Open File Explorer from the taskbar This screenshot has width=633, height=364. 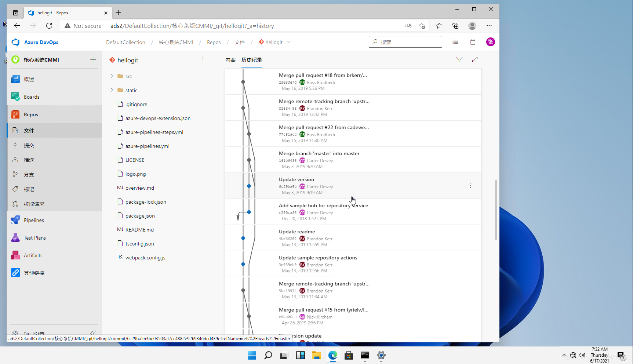click(316, 355)
